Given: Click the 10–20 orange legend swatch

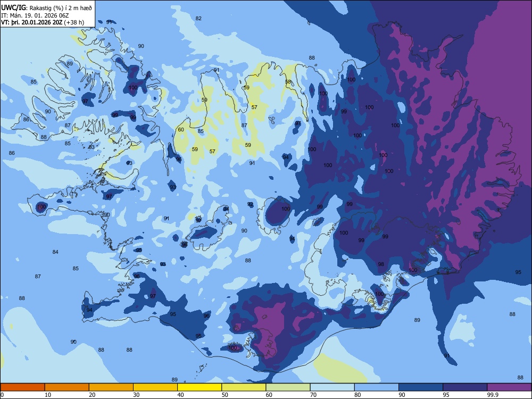Looking at the screenshot, I should click(67, 387).
